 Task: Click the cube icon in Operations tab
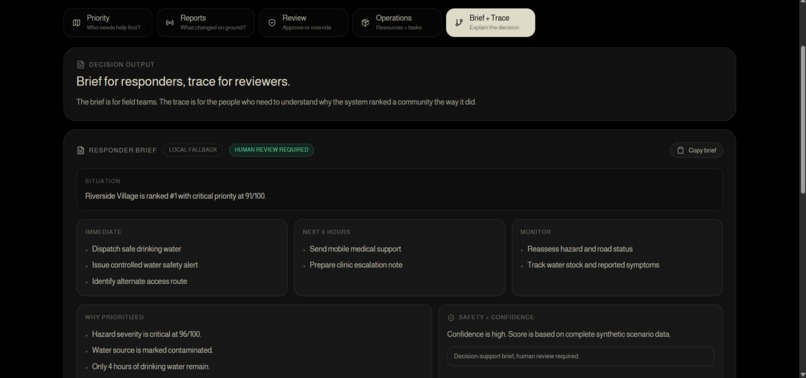point(365,23)
